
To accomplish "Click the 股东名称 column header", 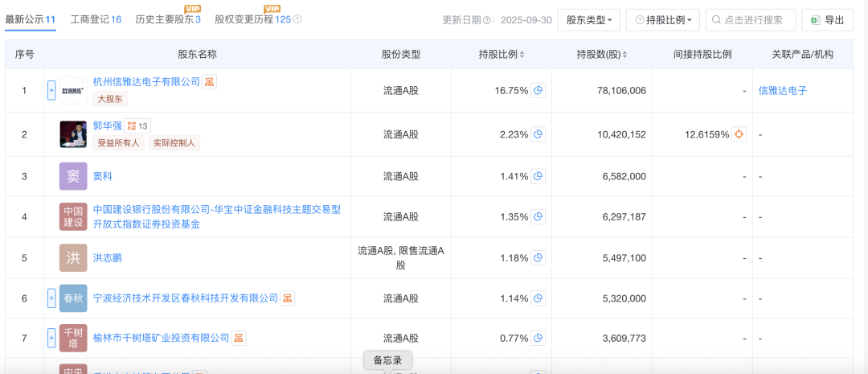I will click(197, 55).
